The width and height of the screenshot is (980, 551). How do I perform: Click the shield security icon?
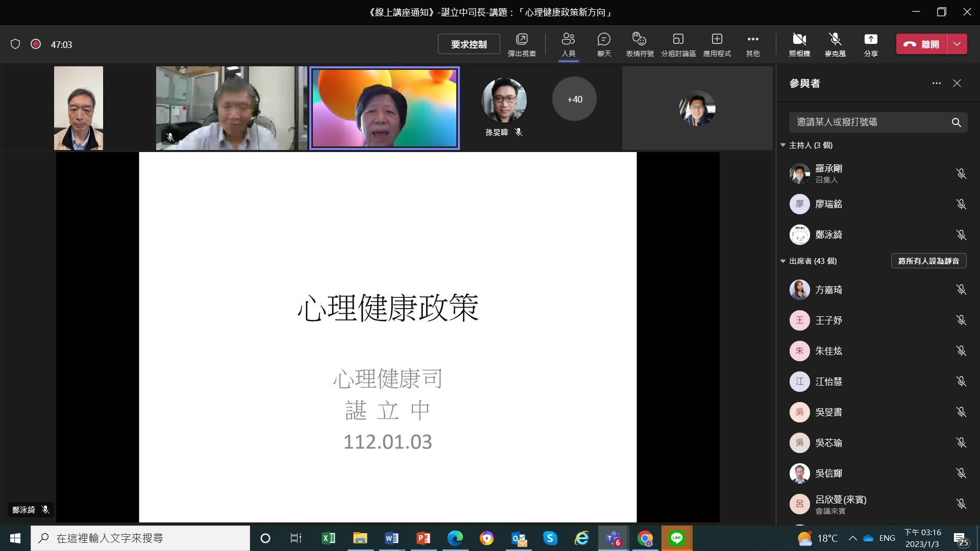pyautogui.click(x=15, y=44)
